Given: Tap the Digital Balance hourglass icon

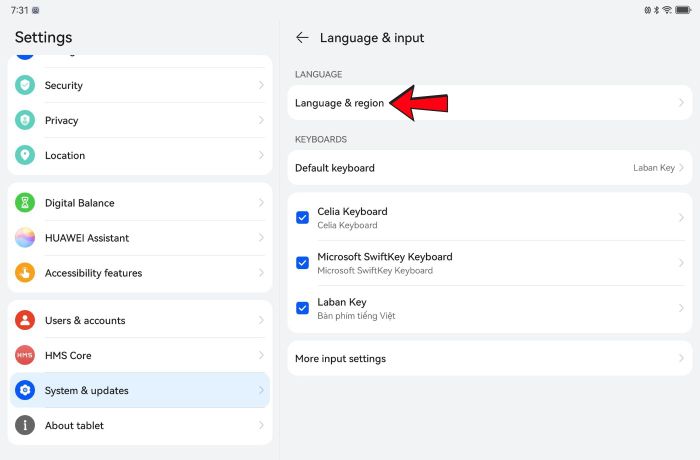Looking at the screenshot, I should [x=25, y=203].
